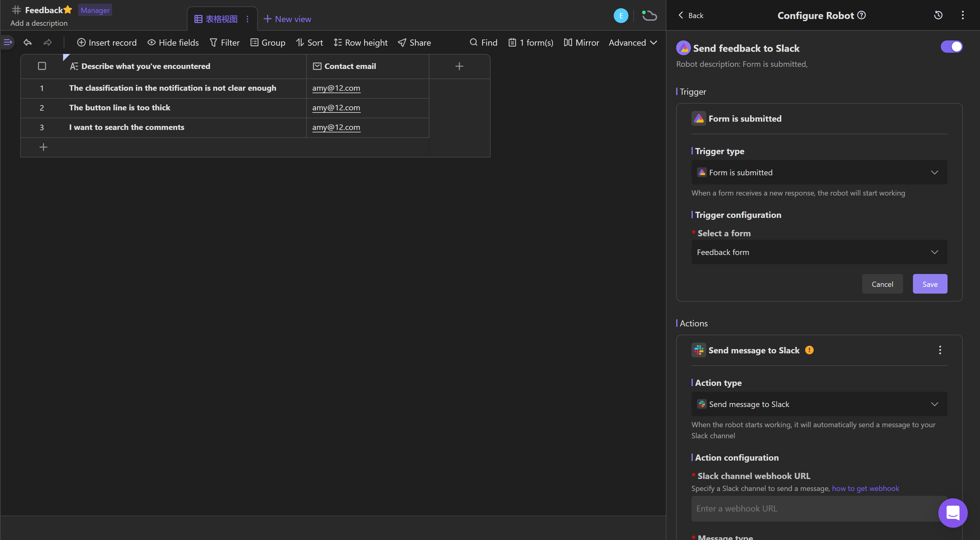Open the Select a form dropdown
The image size is (980, 540).
pos(819,252)
